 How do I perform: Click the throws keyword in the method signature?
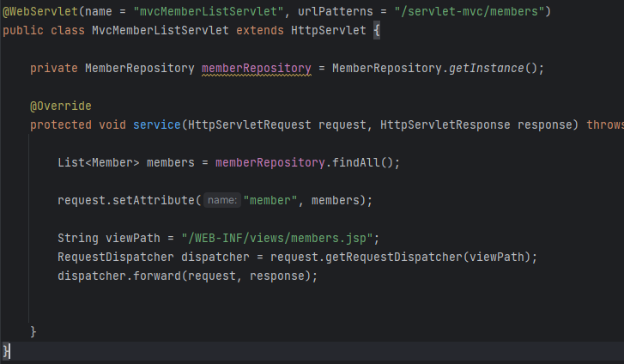605,124
